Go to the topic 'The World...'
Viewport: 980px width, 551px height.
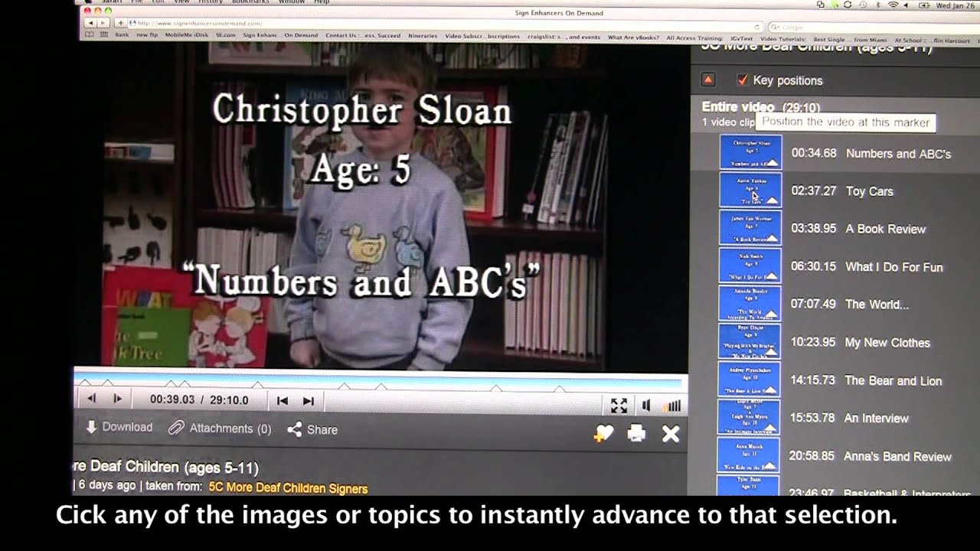pos(877,304)
